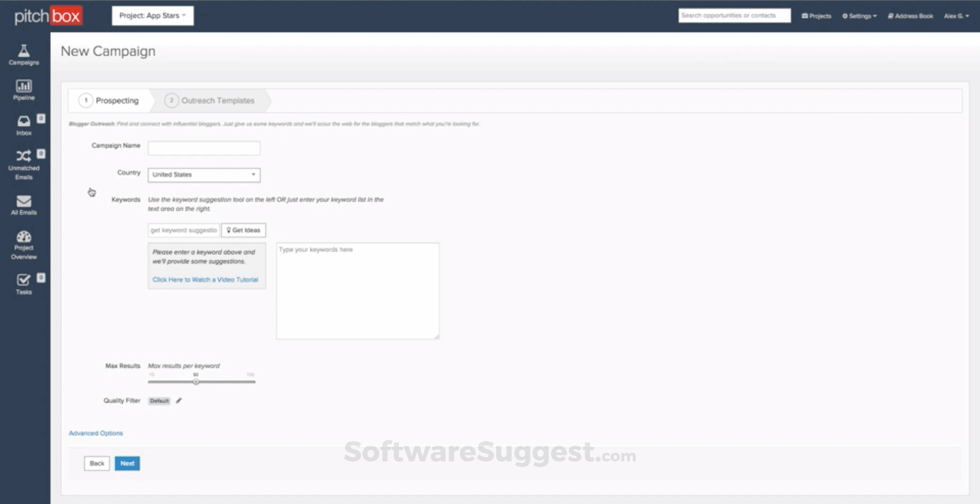Click the Get Ideas button
980x504 pixels.
pos(243,230)
